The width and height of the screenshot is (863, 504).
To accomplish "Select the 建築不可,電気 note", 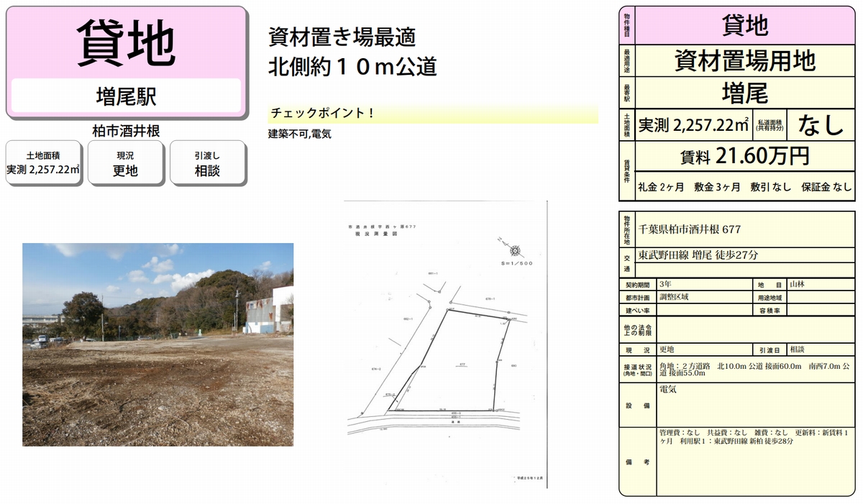I will 300,134.
